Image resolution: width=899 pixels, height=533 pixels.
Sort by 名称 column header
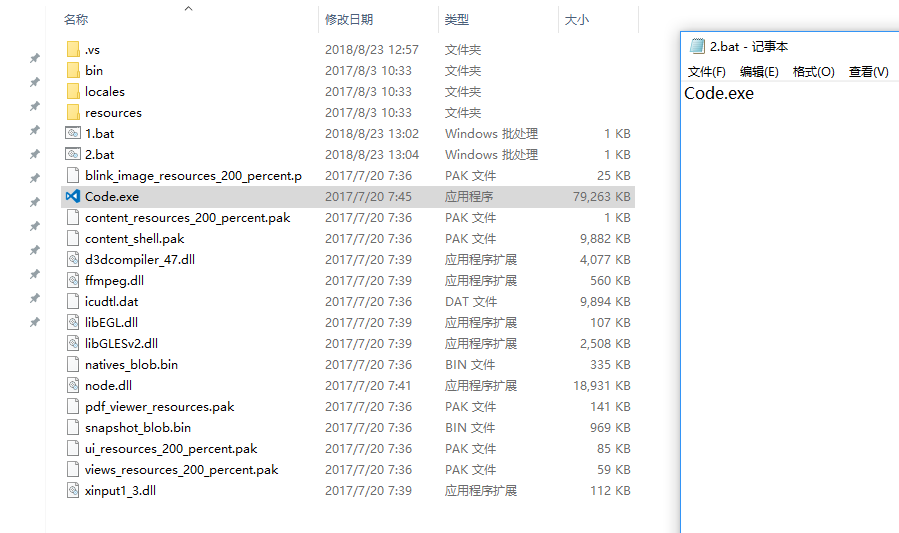(x=76, y=20)
